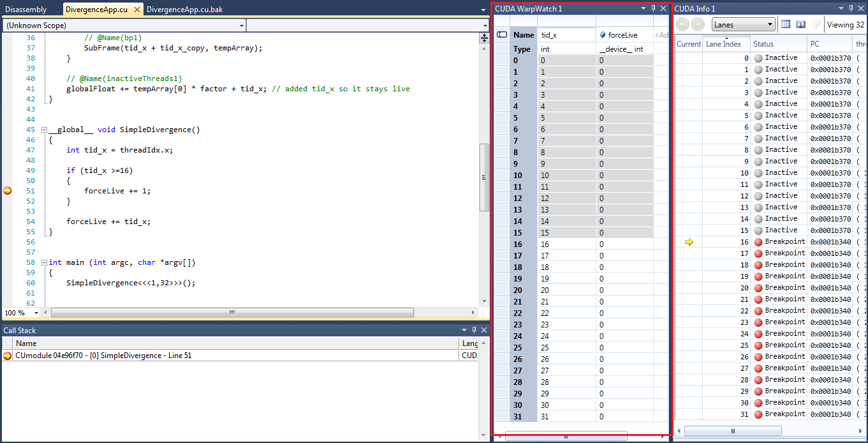
Task: Click the red Breakpoint status icon for lane 31
Action: 758,414
